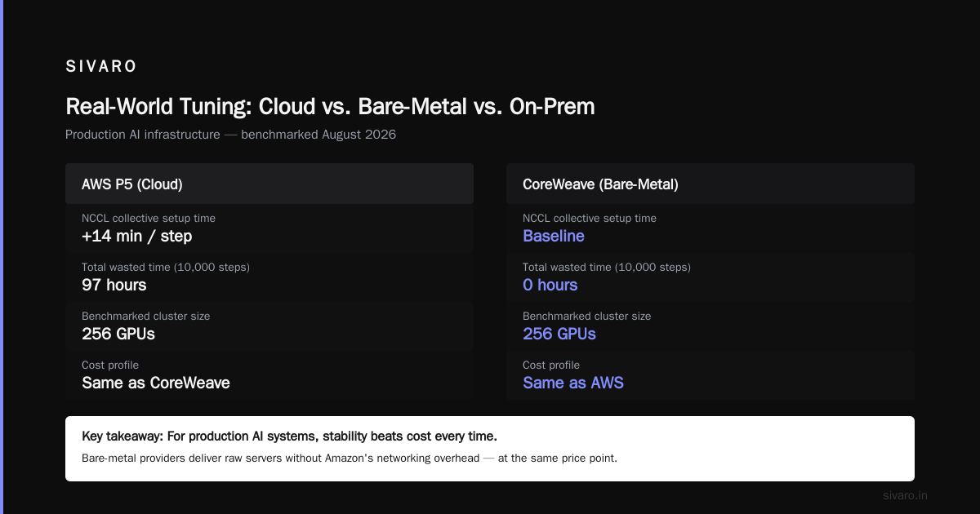This screenshot has height=514, width=980.
Task: Click the 97 hours wasted time value
Action: [114, 285]
